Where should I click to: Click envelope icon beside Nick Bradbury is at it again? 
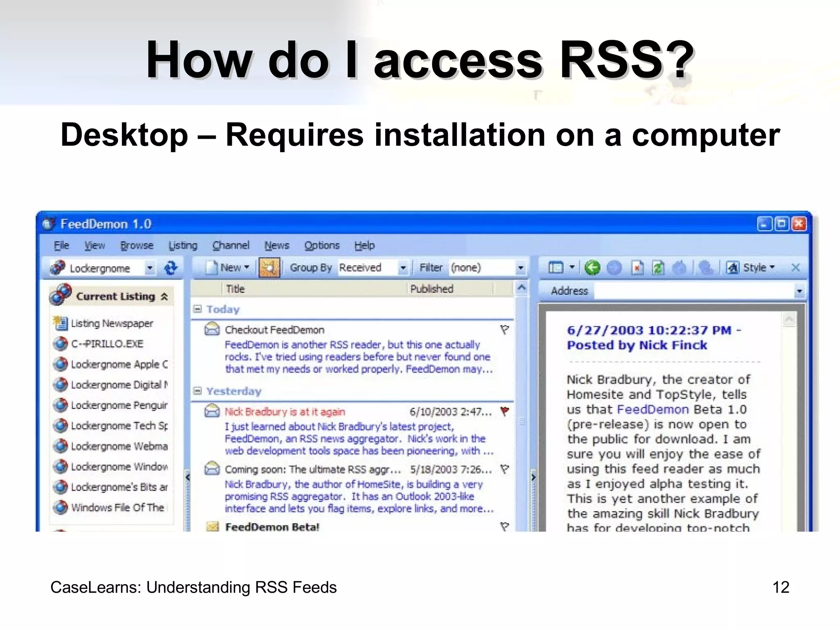pos(212,411)
